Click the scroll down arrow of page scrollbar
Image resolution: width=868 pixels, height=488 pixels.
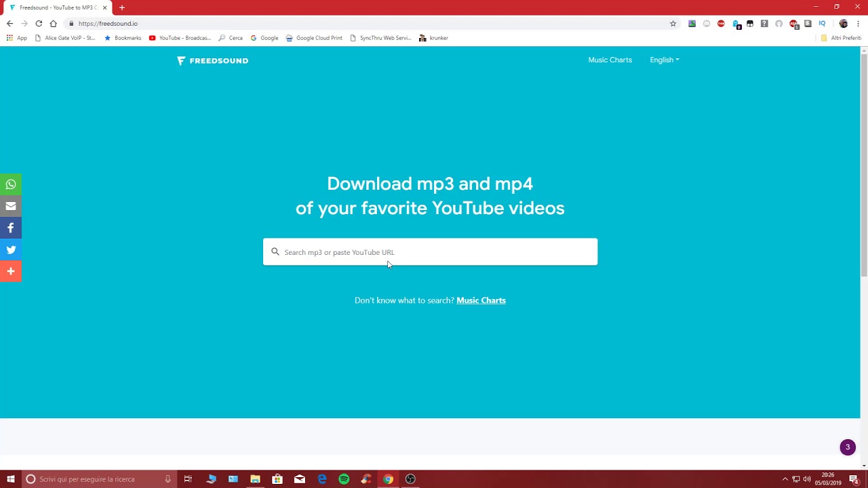coord(864,466)
